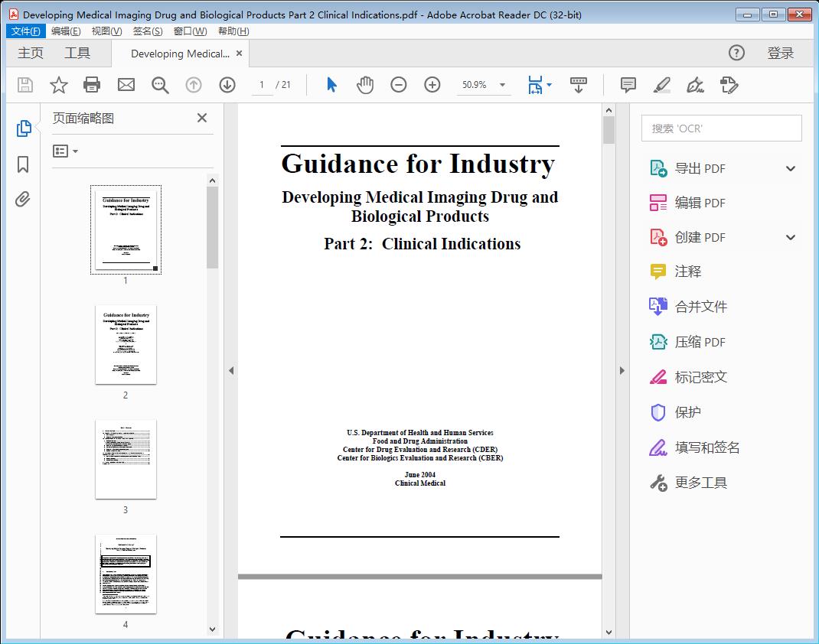Zoom in using the plus icon

[432, 85]
